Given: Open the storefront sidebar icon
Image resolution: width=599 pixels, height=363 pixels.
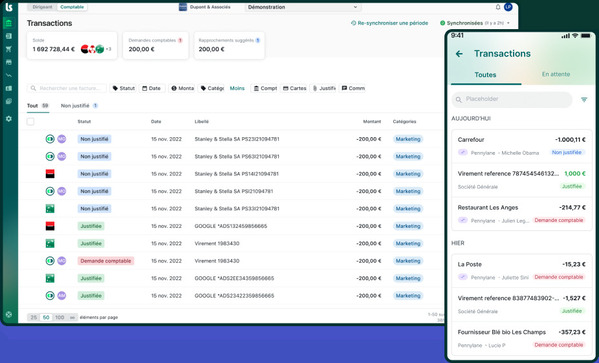Looking at the screenshot, I should click(x=9, y=62).
